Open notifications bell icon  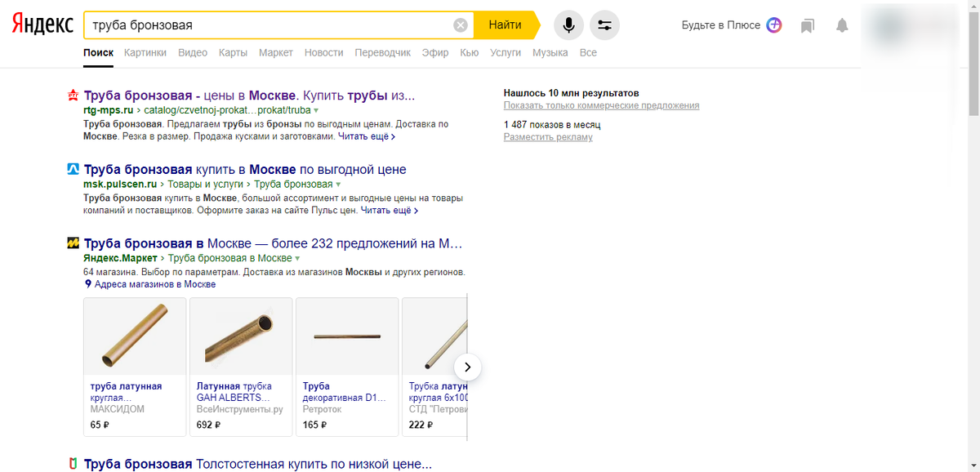click(x=842, y=25)
